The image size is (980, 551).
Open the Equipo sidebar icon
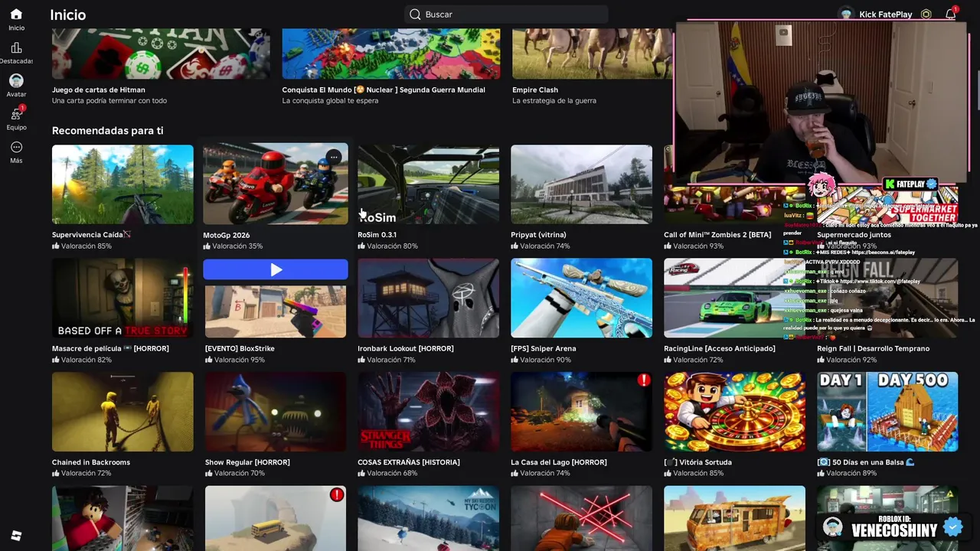pyautogui.click(x=16, y=114)
